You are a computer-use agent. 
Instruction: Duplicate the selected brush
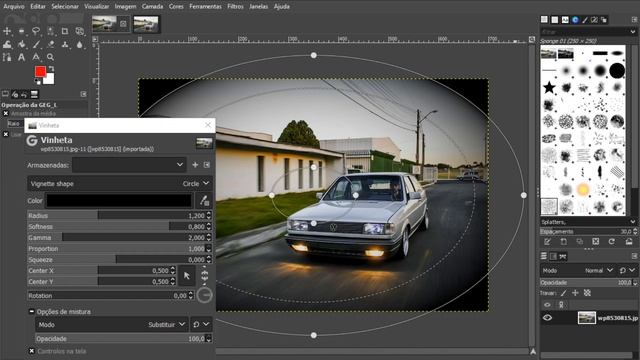580,242
